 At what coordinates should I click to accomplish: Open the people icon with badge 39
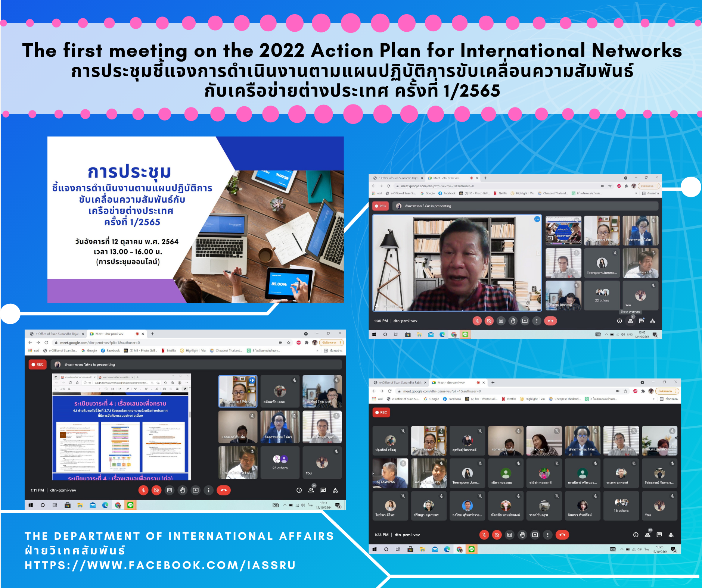[x=648, y=534]
